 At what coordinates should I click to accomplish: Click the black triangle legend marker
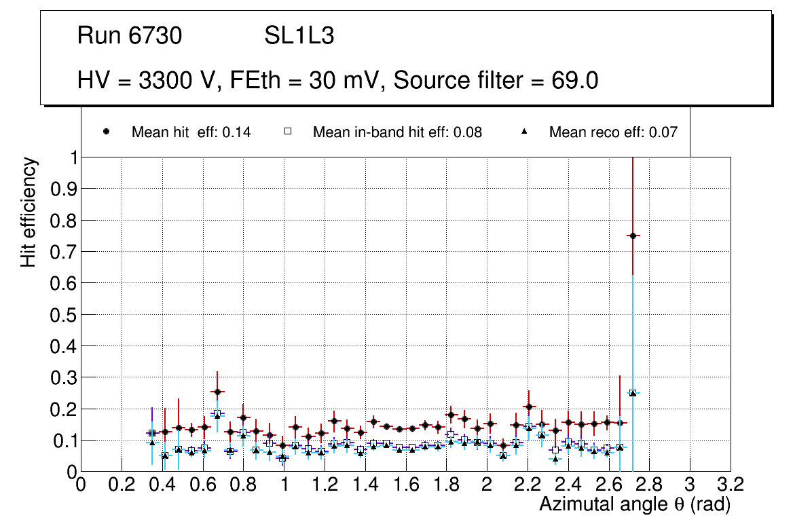pyautogui.click(x=523, y=132)
